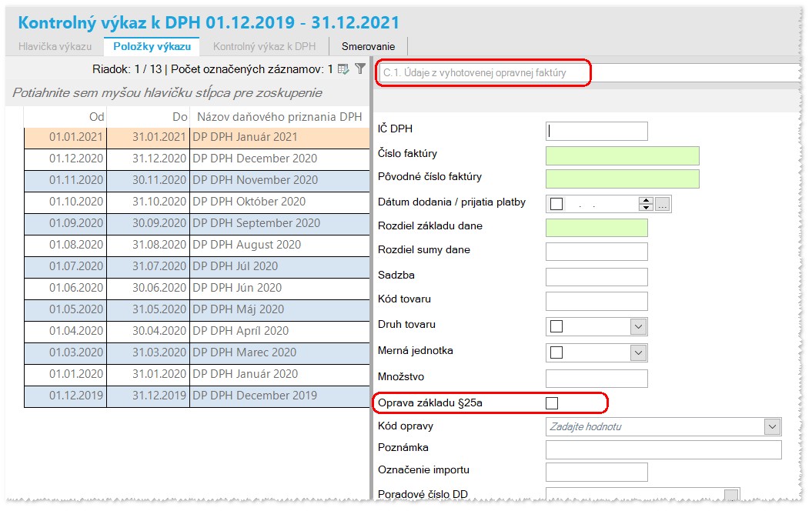Increase date with spinner up arrow
Viewport: 812px width, 511px height.
click(646, 200)
